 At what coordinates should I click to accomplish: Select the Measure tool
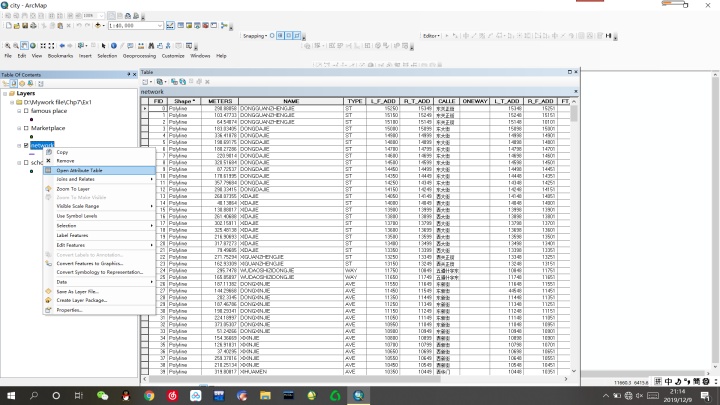coord(141,46)
